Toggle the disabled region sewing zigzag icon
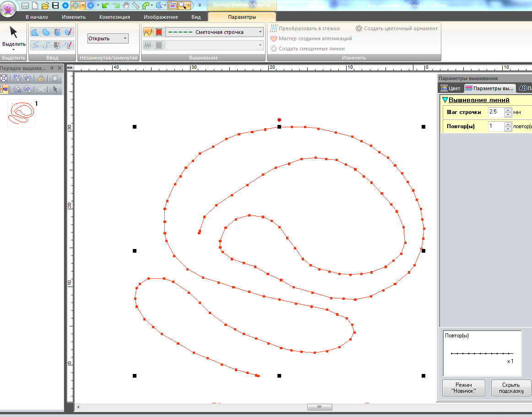The height and width of the screenshot is (417, 532). [148, 45]
